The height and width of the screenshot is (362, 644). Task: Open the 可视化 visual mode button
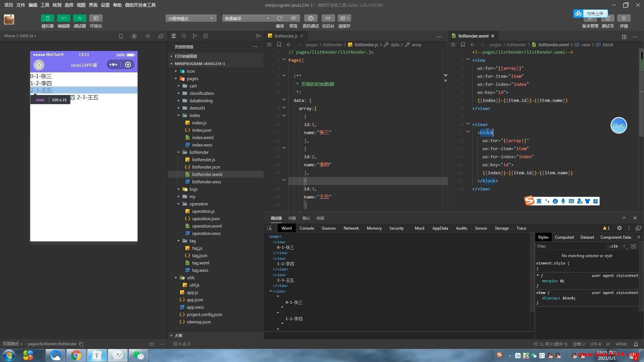pyautogui.click(x=96, y=18)
